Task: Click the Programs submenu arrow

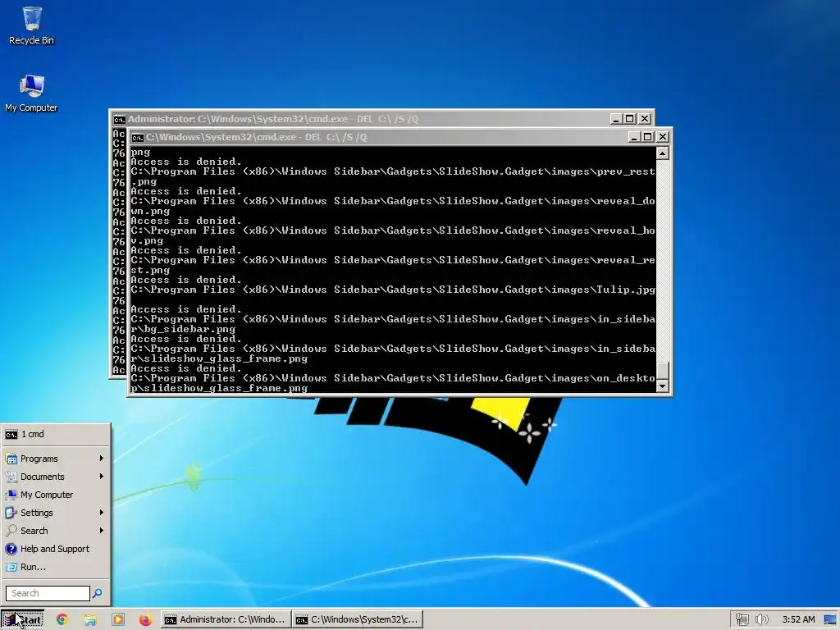Action: [x=101, y=459]
